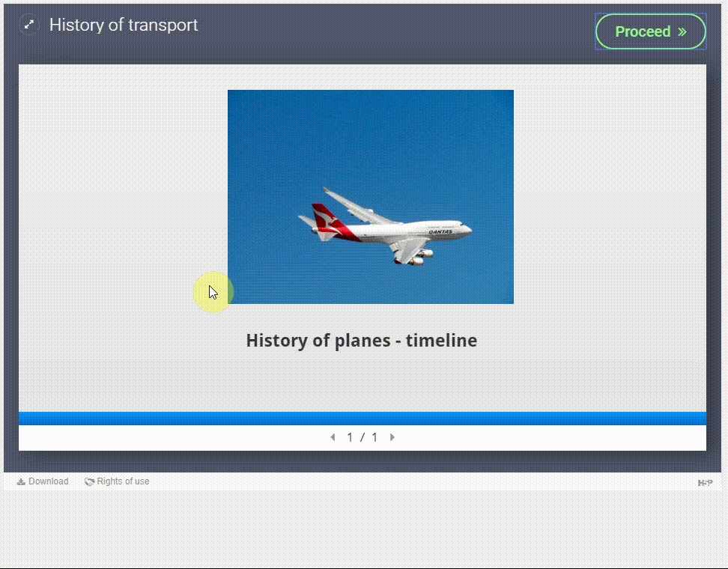Select the "History of planes - timeline" heading
Viewport: 728px width, 569px height.
(361, 341)
